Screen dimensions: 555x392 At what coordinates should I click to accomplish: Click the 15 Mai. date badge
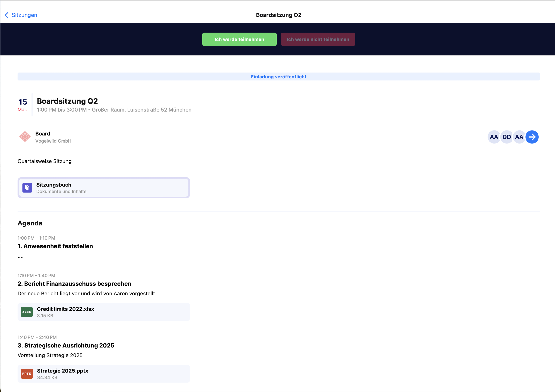(x=23, y=105)
